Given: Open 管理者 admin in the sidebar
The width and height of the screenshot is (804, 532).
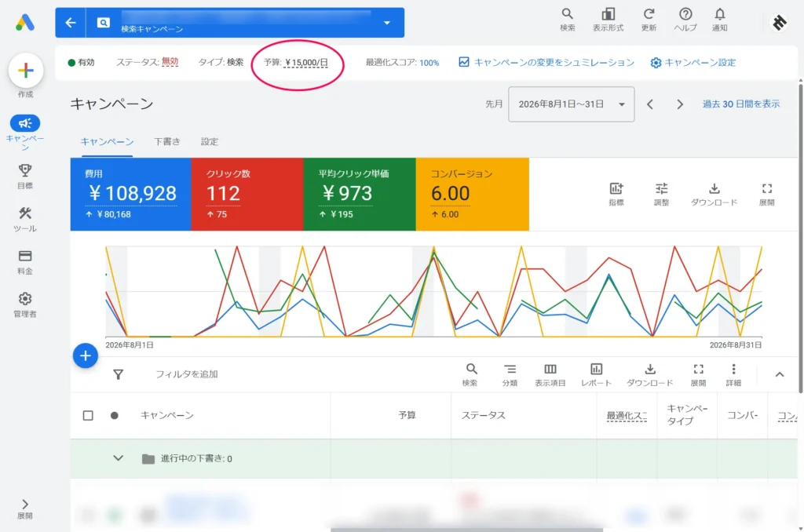Looking at the screenshot, I should click(24, 304).
